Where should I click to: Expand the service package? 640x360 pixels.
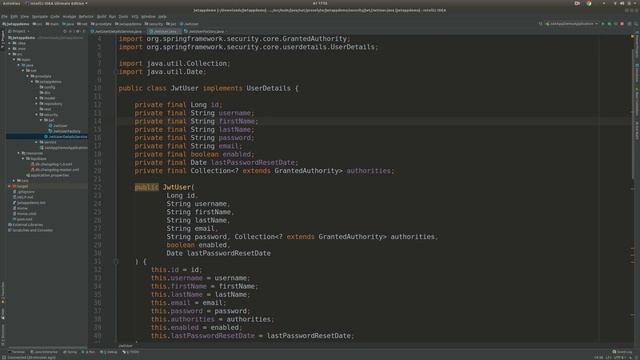36,142
